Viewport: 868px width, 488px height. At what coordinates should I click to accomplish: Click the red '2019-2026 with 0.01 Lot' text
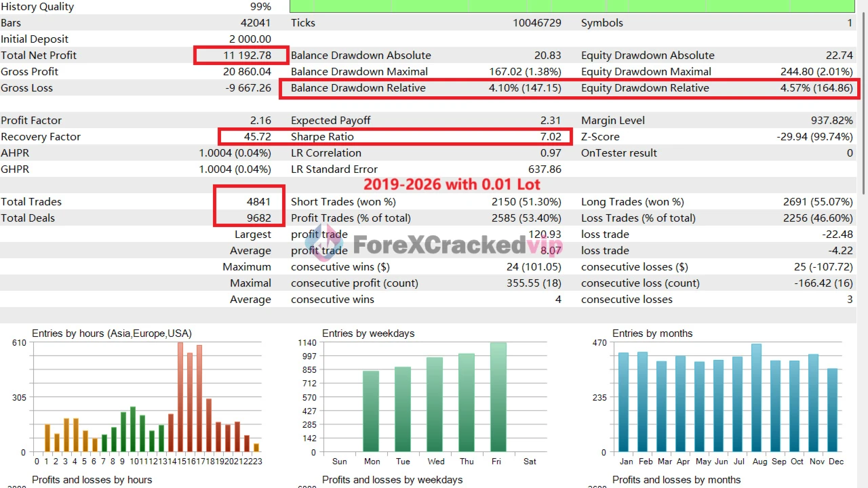[x=452, y=184]
